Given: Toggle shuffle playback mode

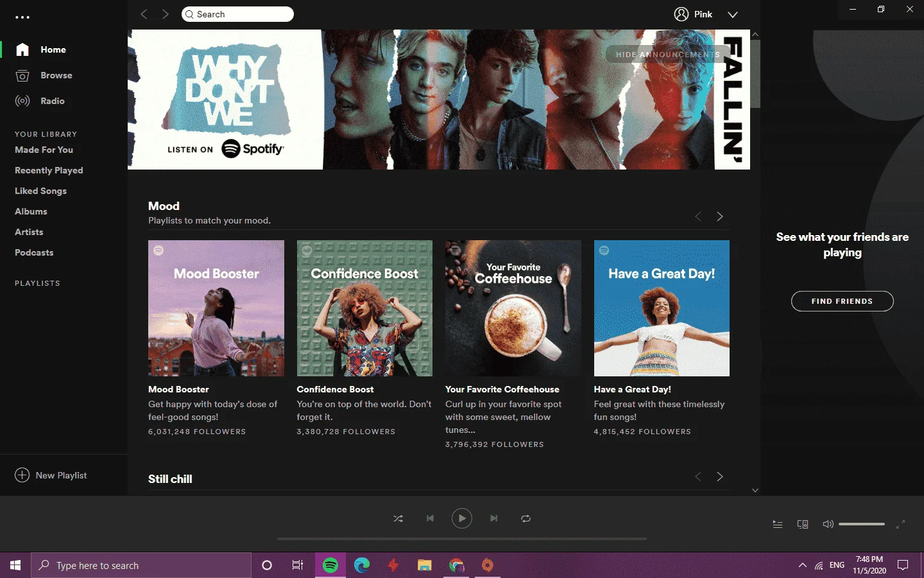Looking at the screenshot, I should pos(398,518).
